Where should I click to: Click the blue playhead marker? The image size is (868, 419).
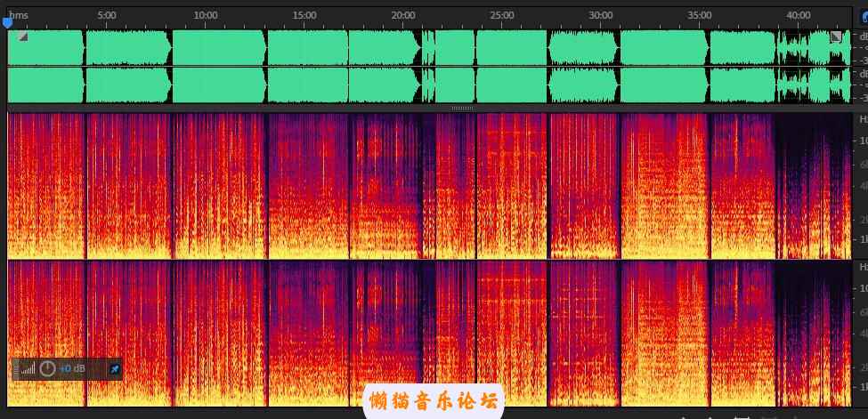click(x=8, y=23)
